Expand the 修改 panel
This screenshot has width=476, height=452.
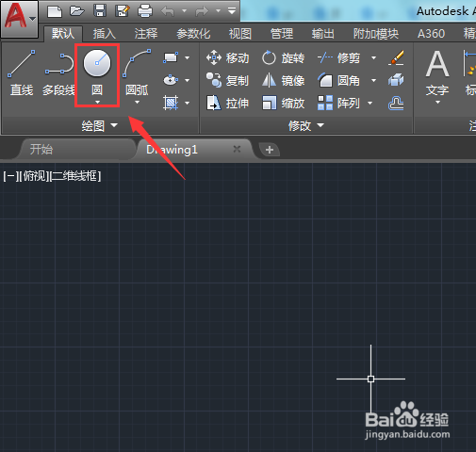click(x=306, y=125)
